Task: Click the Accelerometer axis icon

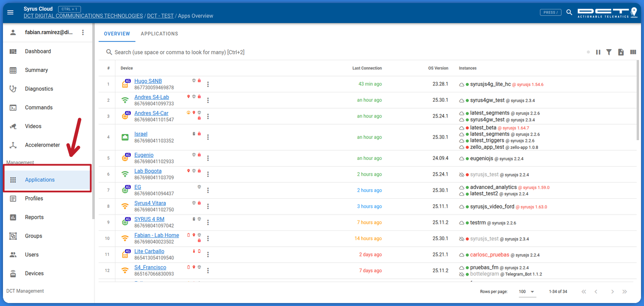Action: point(13,145)
